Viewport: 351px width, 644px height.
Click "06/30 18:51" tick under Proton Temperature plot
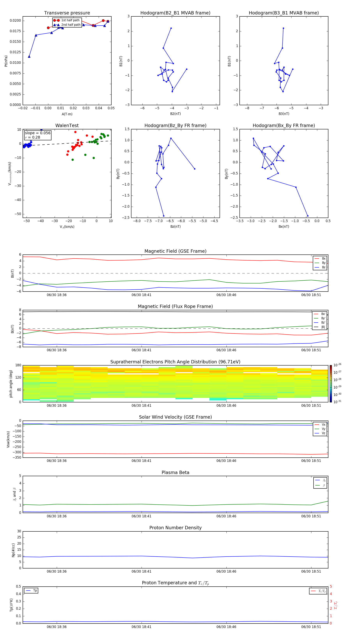[311, 627]
